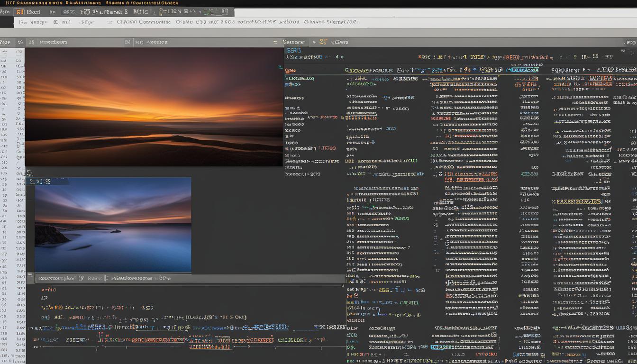Select the orange sunset image preview

154,107
